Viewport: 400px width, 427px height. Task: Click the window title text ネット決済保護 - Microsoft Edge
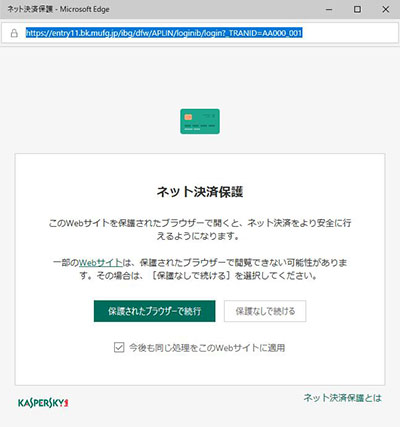click(58, 9)
